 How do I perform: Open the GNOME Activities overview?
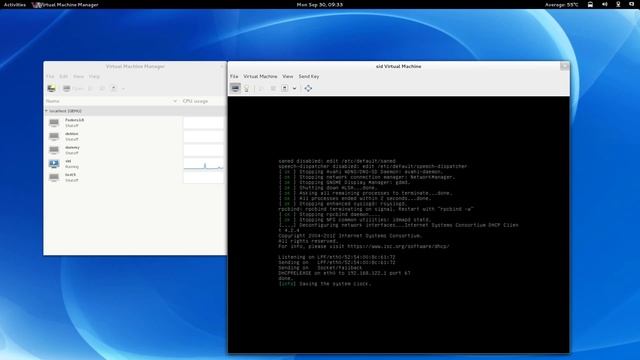point(15,4)
